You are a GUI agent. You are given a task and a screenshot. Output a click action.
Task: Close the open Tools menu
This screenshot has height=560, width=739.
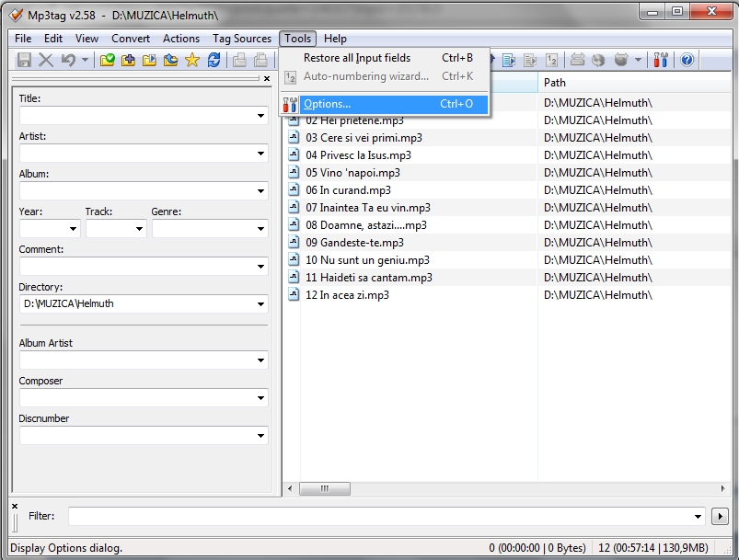point(297,38)
